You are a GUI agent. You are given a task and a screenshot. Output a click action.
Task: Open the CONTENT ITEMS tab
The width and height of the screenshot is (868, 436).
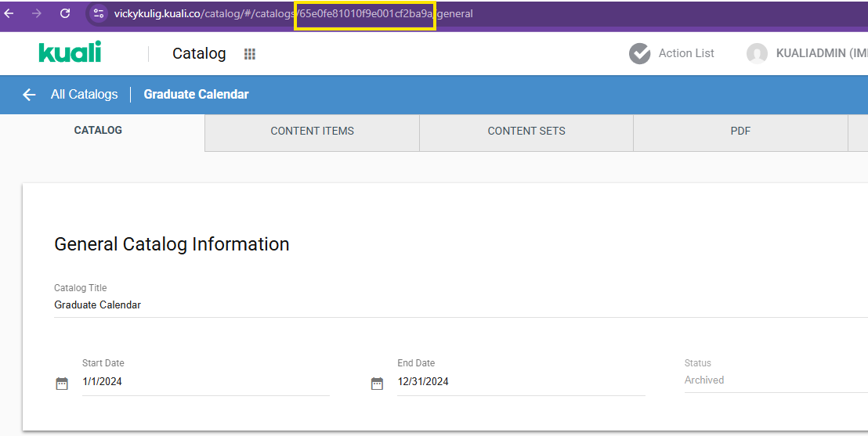click(313, 132)
